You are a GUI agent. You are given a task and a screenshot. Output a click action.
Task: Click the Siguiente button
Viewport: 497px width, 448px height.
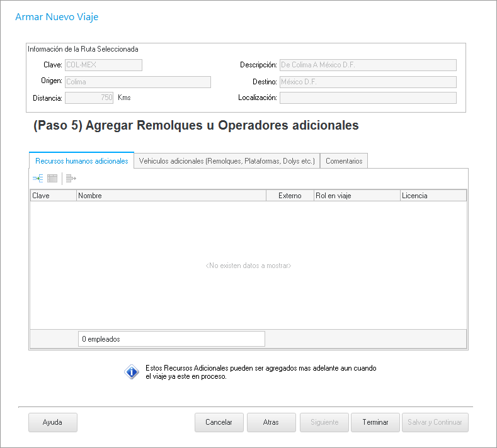click(324, 423)
